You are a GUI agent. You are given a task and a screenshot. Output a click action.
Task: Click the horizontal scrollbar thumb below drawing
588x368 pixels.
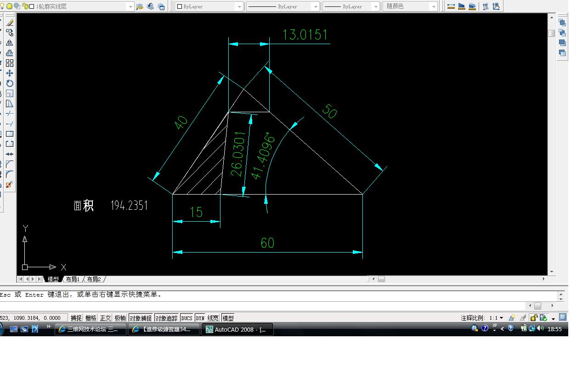tap(381, 279)
